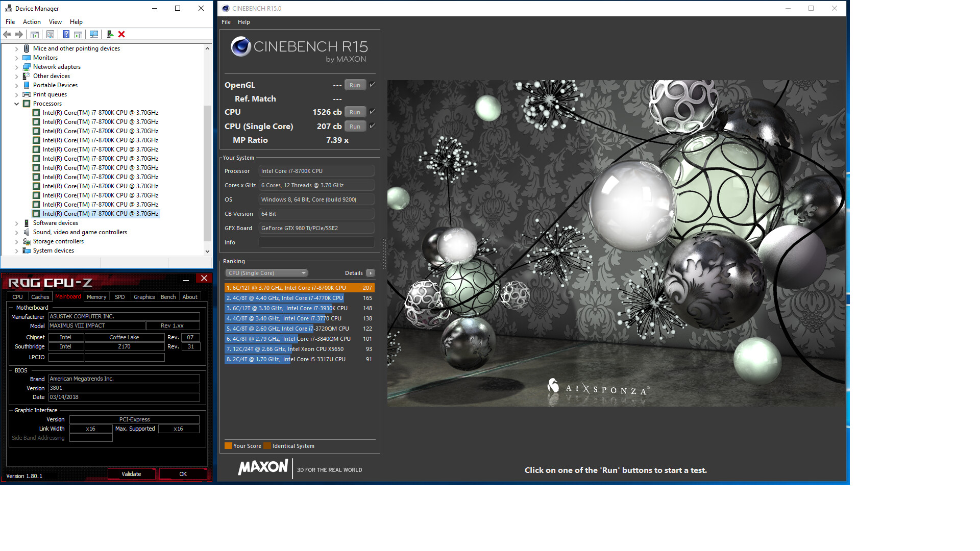The width and height of the screenshot is (980, 551).
Task: Click the Other devices category icon
Action: click(x=27, y=76)
